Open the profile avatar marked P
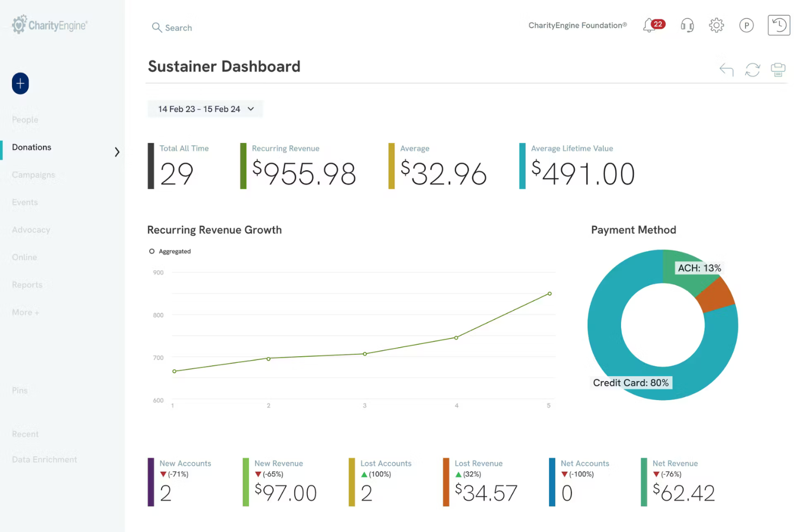Viewport: 798px width, 532px height. pos(746,25)
